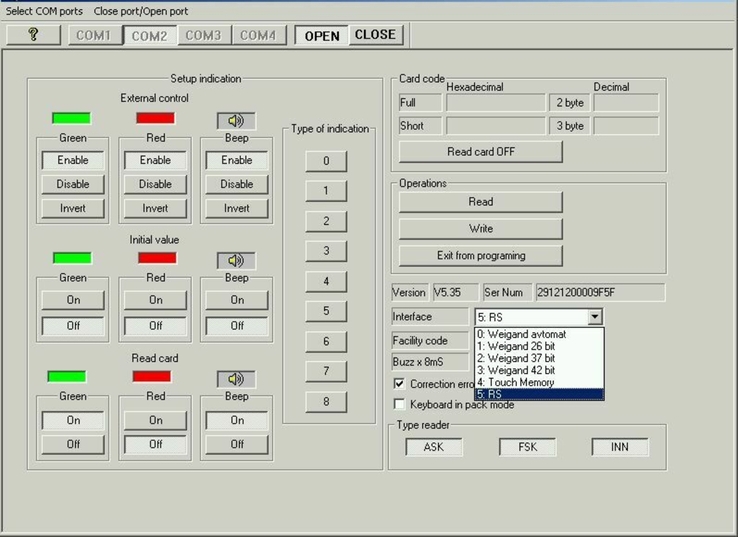Viewport: 738px width, 537px height.
Task: Disable external control of Beep
Action: 237,184
